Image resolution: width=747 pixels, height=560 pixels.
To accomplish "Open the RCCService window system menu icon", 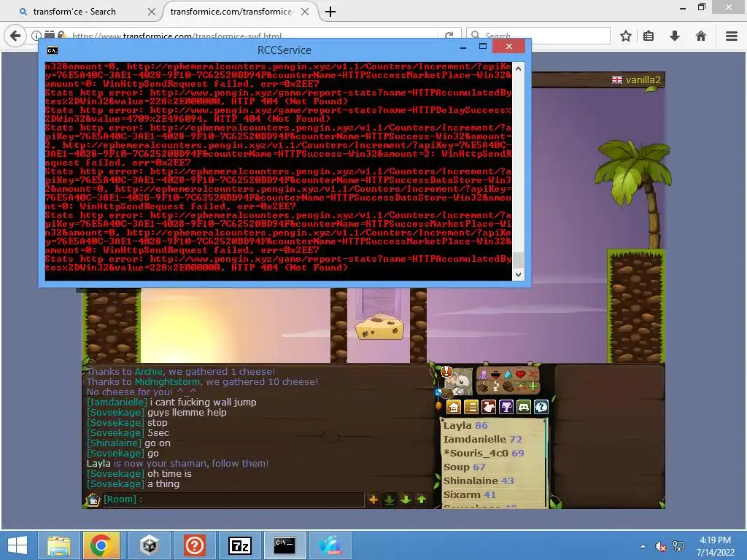I will 53,50.
